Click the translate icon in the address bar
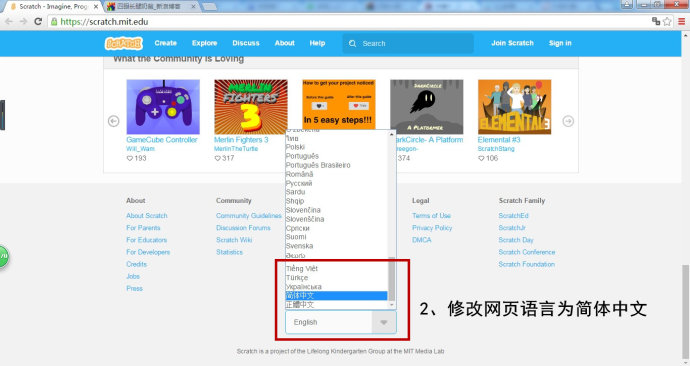This screenshot has height=366, width=690. click(656, 21)
